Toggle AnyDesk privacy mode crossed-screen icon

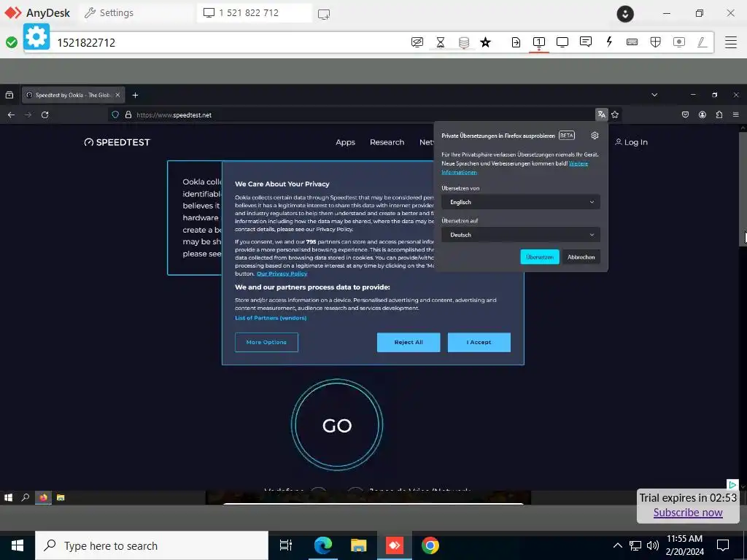(x=417, y=42)
